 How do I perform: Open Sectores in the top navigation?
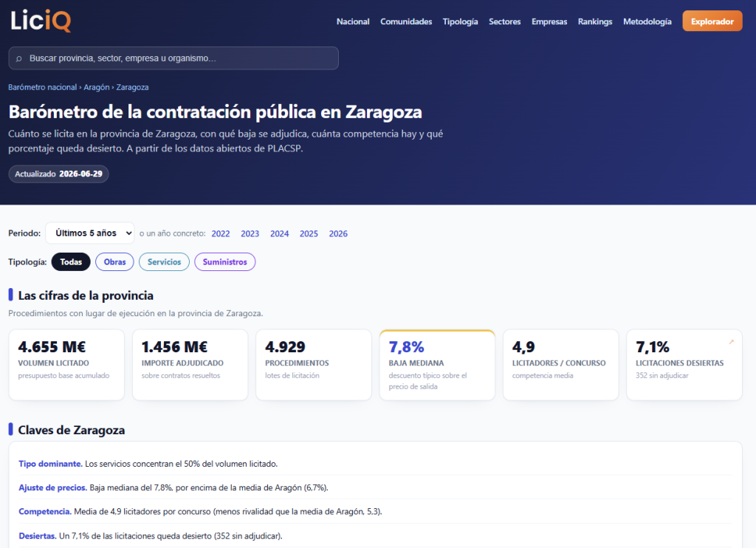pyautogui.click(x=505, y=21)
